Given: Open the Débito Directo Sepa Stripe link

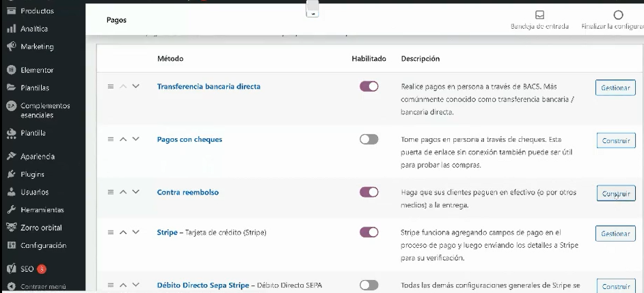Looking at the screenshot, I should (x=203, y=285).
